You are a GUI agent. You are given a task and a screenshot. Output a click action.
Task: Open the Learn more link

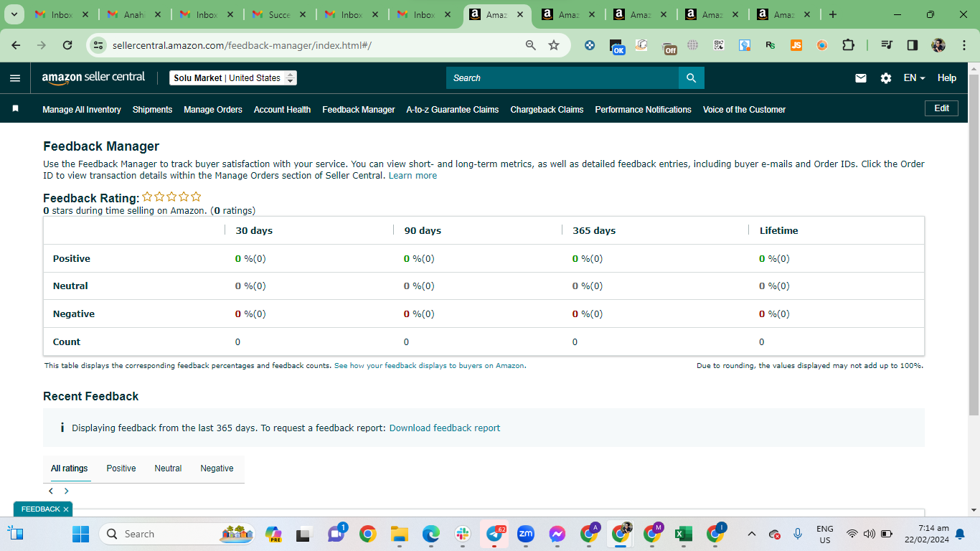click(413, 176)
